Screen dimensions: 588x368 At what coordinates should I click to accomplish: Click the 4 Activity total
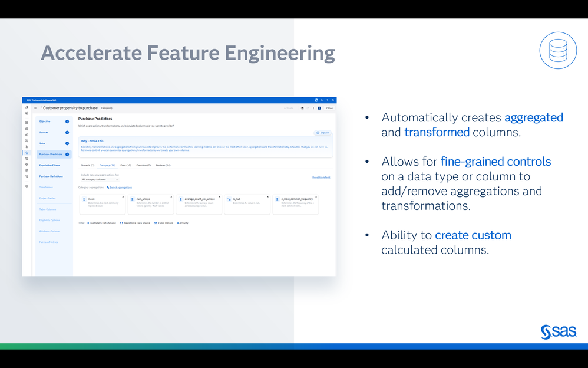(183, 223)
